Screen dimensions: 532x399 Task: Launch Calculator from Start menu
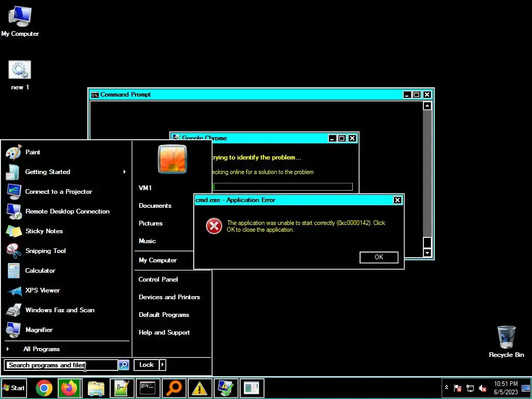[x=67, y=270]
